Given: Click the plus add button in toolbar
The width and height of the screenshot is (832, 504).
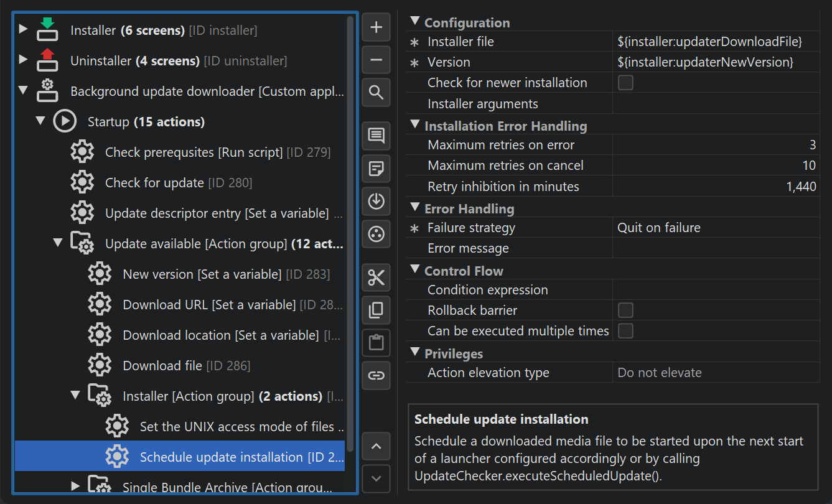Looking at the screenshot, I should coord(376,27).
